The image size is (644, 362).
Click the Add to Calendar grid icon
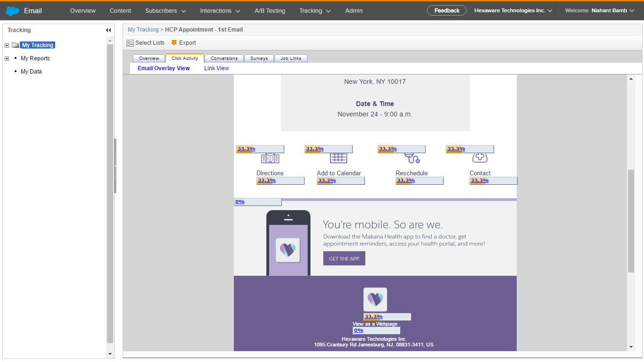pos(339,158)
